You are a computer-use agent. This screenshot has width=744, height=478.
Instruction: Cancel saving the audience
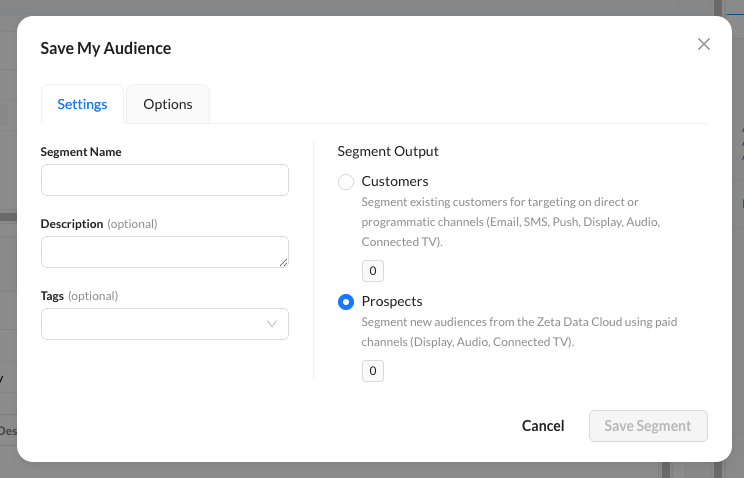543,426
